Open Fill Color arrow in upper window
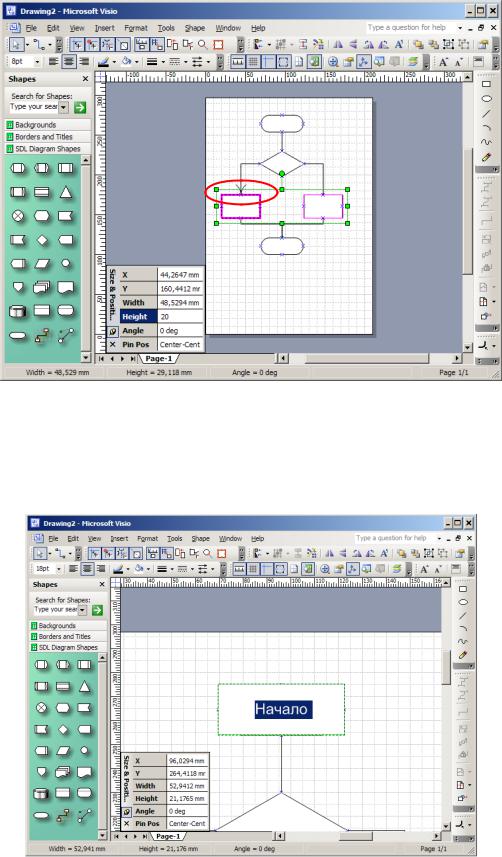Image resolution: width=502 pixels, height=857 pixels. [136, 62]
